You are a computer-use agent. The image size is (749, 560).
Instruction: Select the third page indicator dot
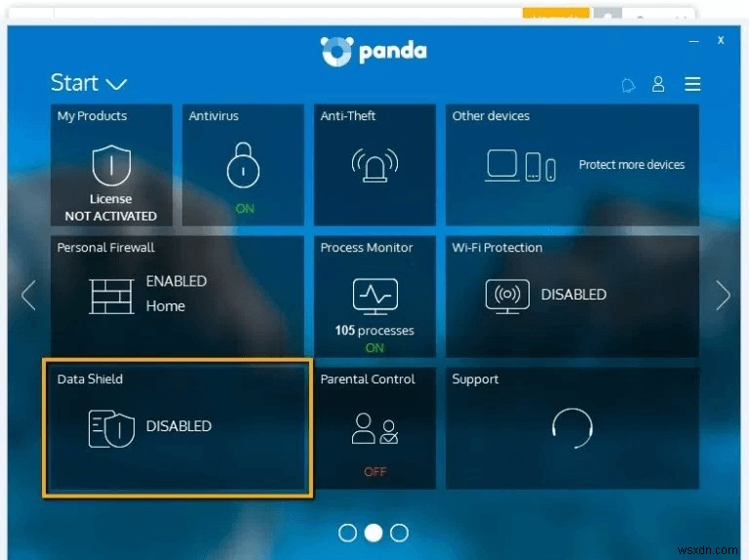click(x=399, y=533)
